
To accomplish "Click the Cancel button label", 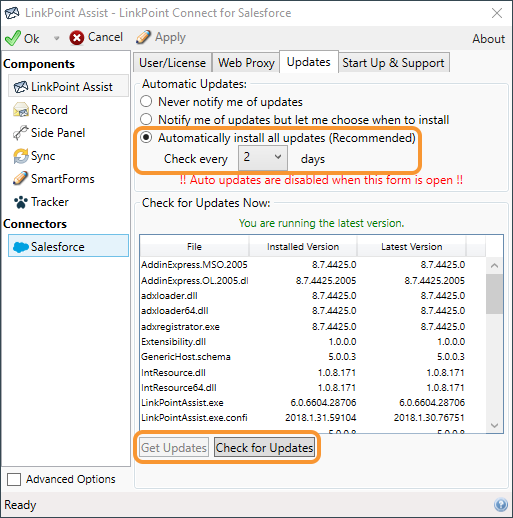I will [105, 37].
